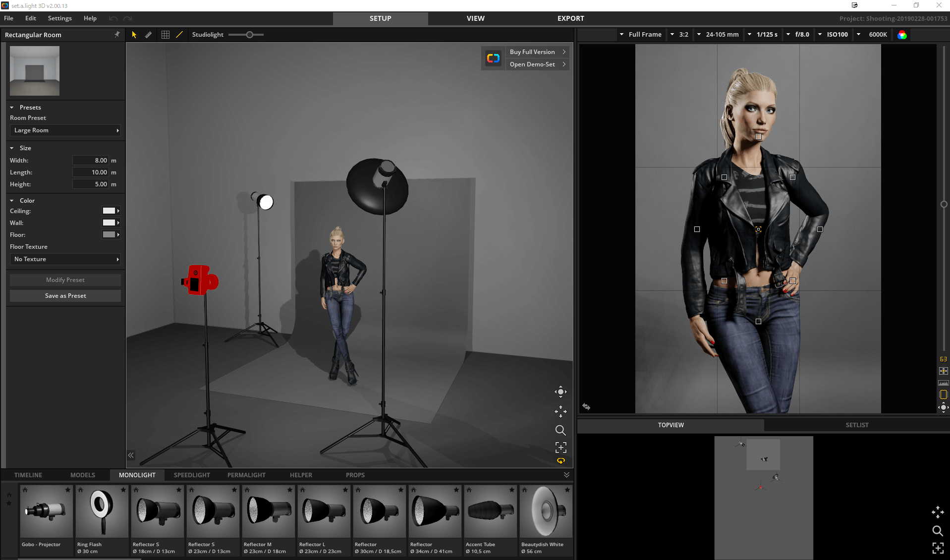Collapse the Presets section
Viewport: 950px width, 560px height.
[12, 108]
